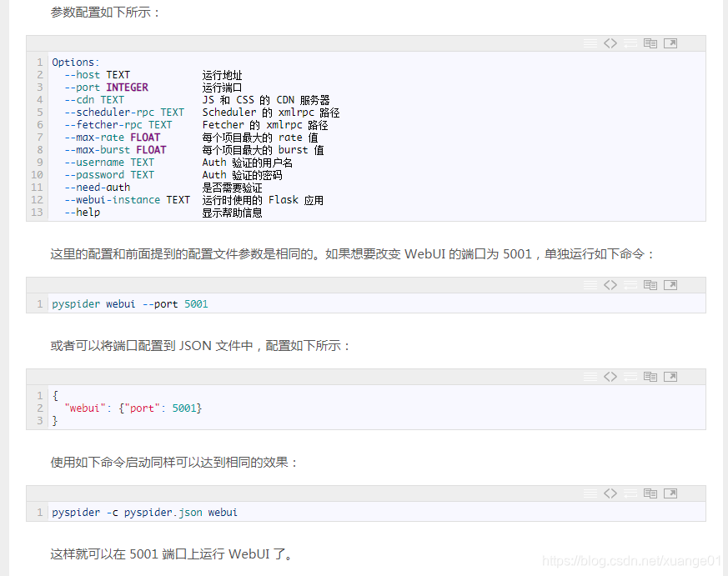Click line number 13 in the Options block
This screenshot has height=576, width=728.
point(38,213)
